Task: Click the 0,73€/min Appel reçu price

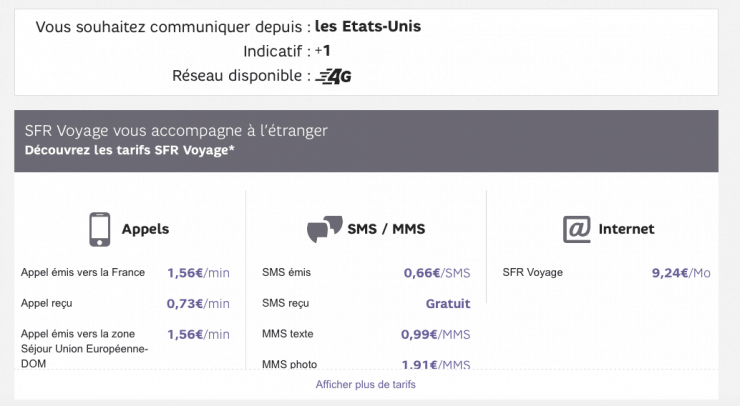Action: point(198,304)
